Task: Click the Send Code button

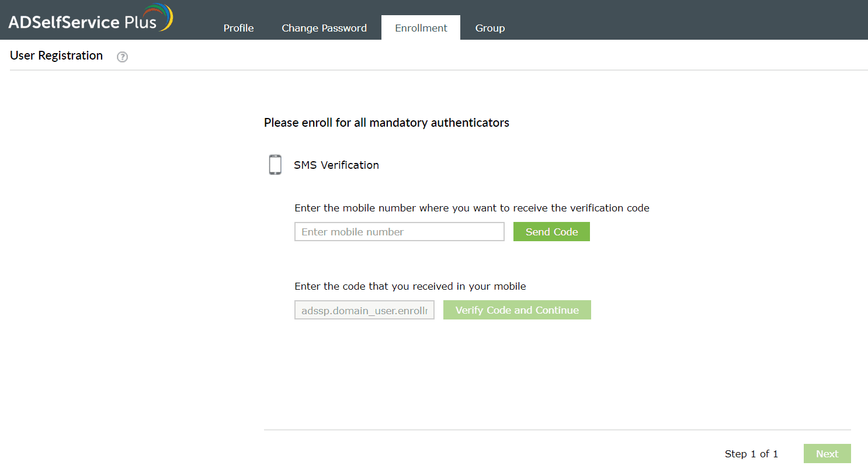Action: (551, 231)
